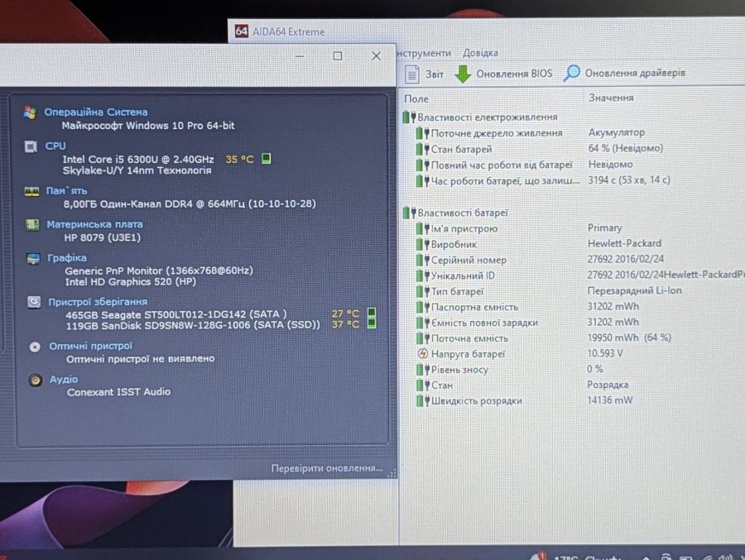This screenshot has width=745, height=560.
Task: Click the Оновлення драйверів magnifier icon
Action: tap(571, 73)
